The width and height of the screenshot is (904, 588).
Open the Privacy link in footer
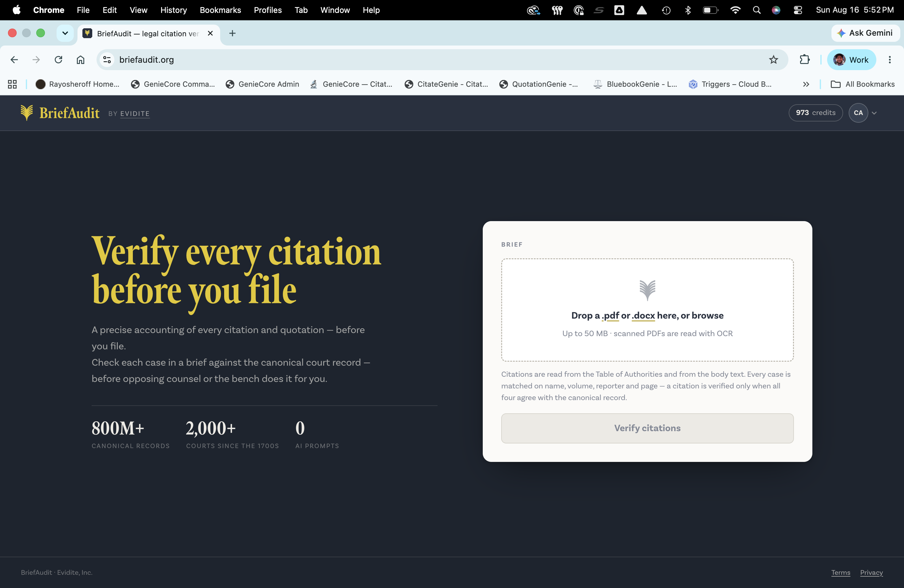click(x=871, y=572)
